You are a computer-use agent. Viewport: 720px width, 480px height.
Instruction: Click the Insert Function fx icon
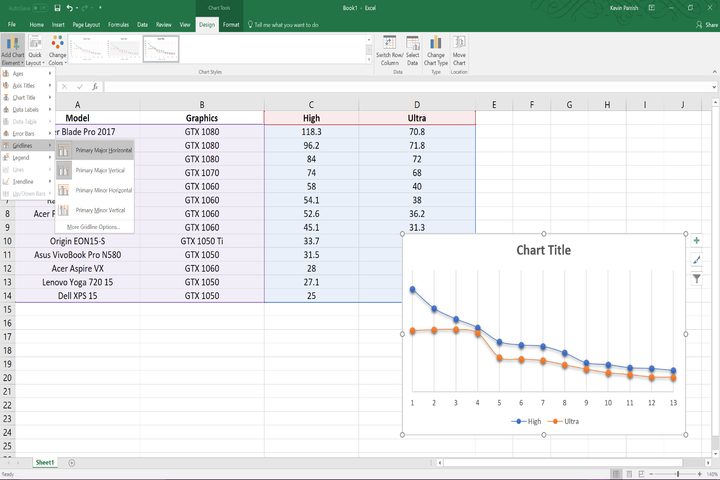pyautogui.click(x=95, y=86)
